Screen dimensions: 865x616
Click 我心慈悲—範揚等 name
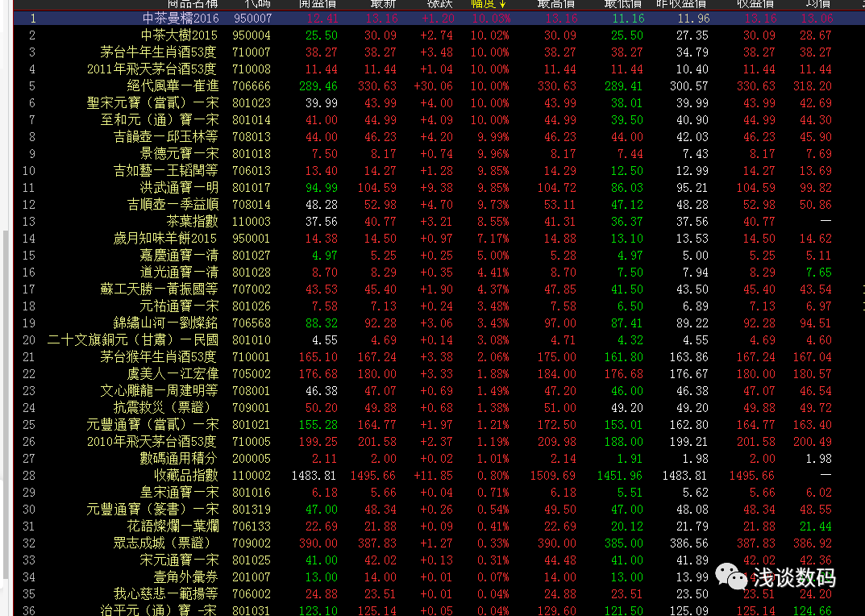[x=166, y=594]
